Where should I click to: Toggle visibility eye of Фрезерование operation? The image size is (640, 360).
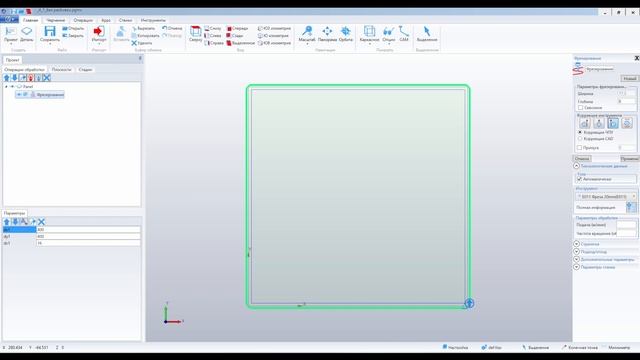pyautogui.click(x=19, y=95)
